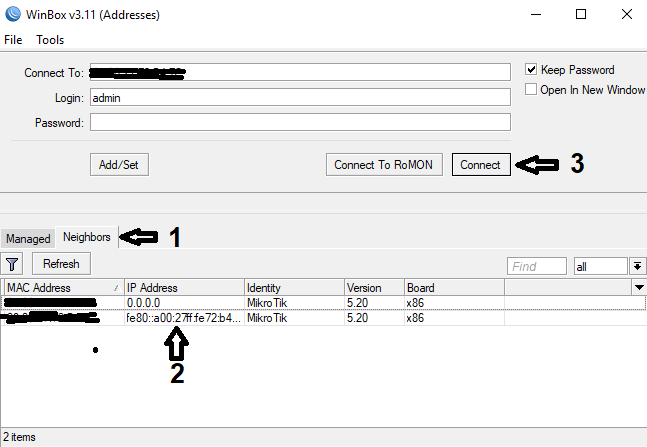
Task: Click the Connect button
Action: [x=481, y=165]
